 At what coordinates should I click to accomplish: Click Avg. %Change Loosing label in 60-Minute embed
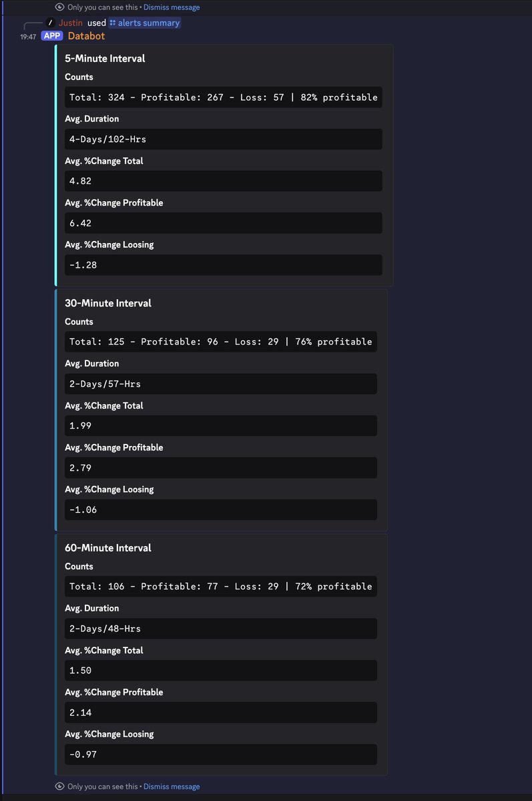click(x=109, y=734)
